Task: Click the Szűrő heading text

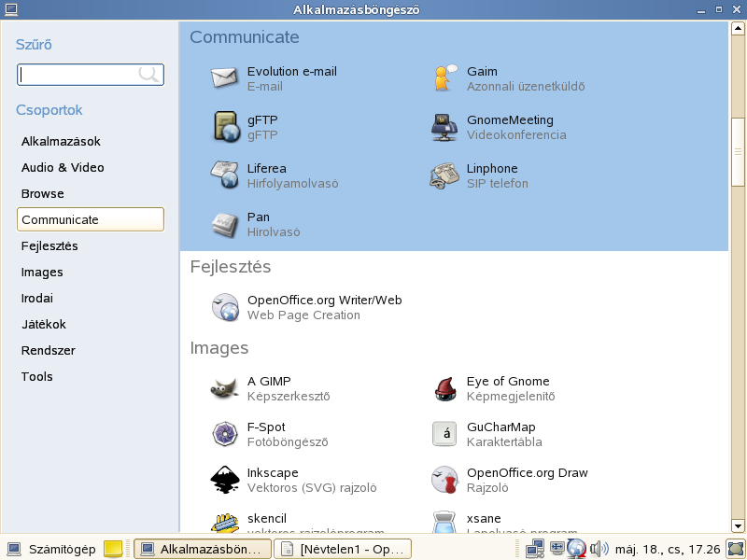Action: tap(34, 45)
